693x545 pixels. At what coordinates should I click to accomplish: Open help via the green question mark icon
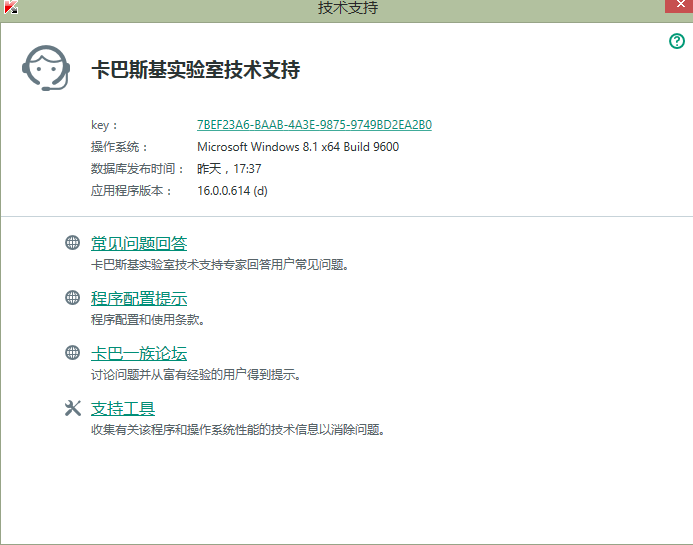[676, 41]
